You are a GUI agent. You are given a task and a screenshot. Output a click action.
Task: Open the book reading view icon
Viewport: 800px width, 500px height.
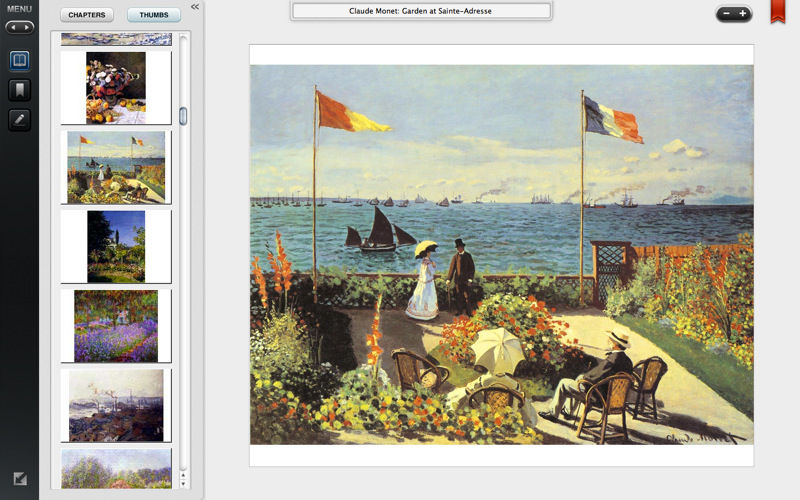[19, 61]
